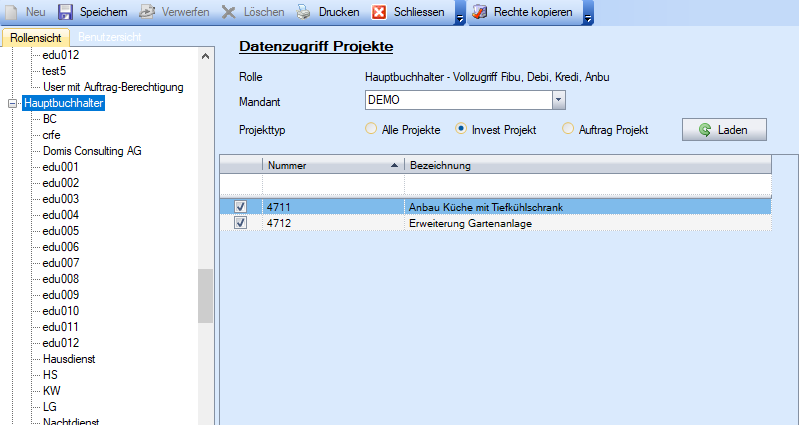Viewport: 799px width, 425px height.
Task: Switch to the Benutzersicht tab
Action: [x=110, y=37]
